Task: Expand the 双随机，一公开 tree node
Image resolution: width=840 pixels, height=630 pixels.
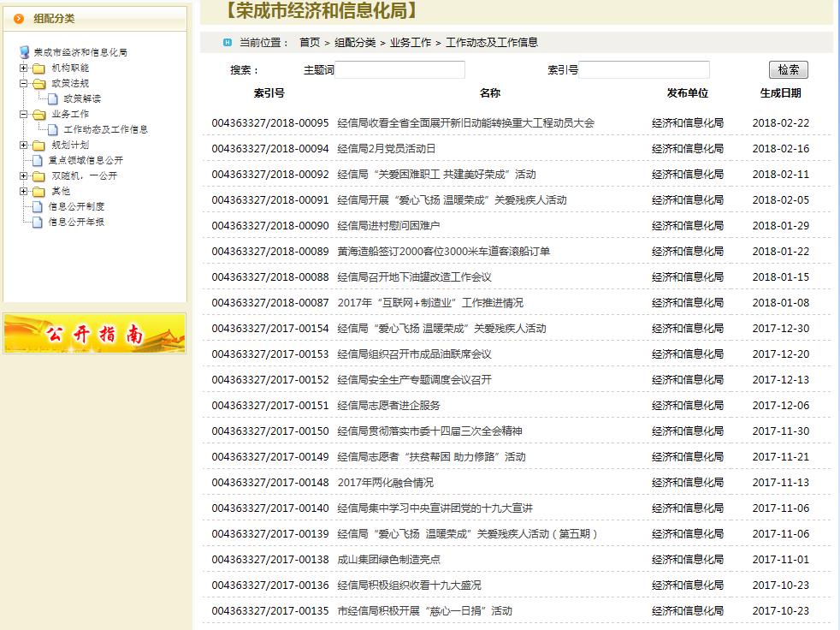Action: [x=24, y=176]
